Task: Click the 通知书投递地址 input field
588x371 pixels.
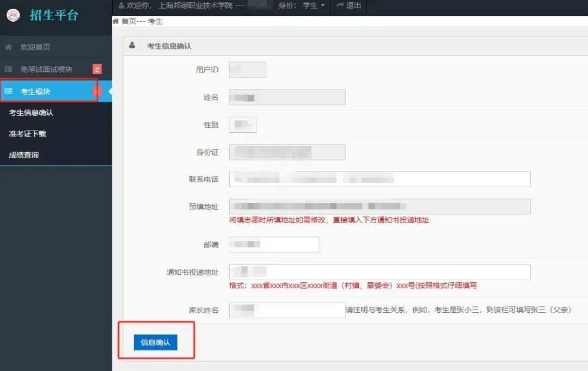Action: pyautogui.click(x=379, y=272)
